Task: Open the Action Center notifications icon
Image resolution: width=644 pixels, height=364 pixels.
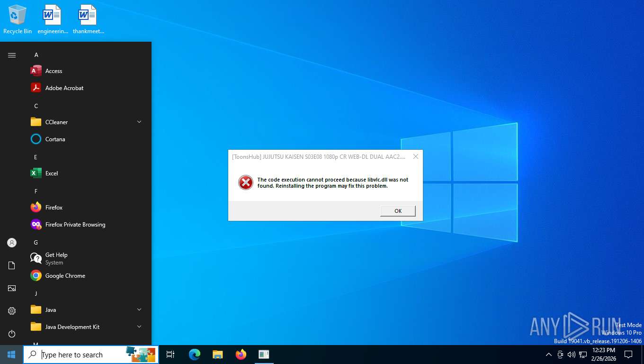Action: 628,355
